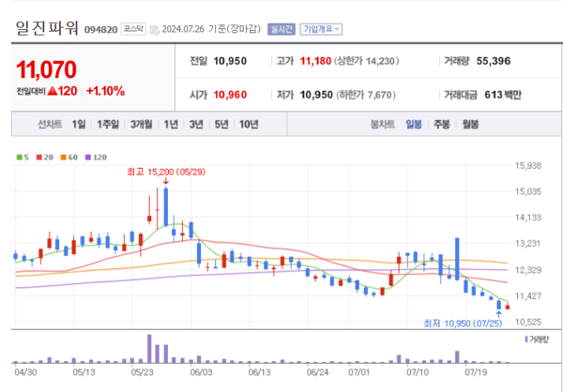
Task: Select the 3년 line chart period
Action: 196,125
